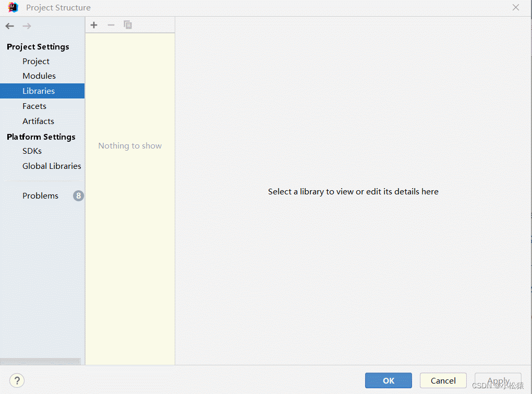Click the Problems count badge 8
Viewport: 532px width, 394px height.
[78, 195]
